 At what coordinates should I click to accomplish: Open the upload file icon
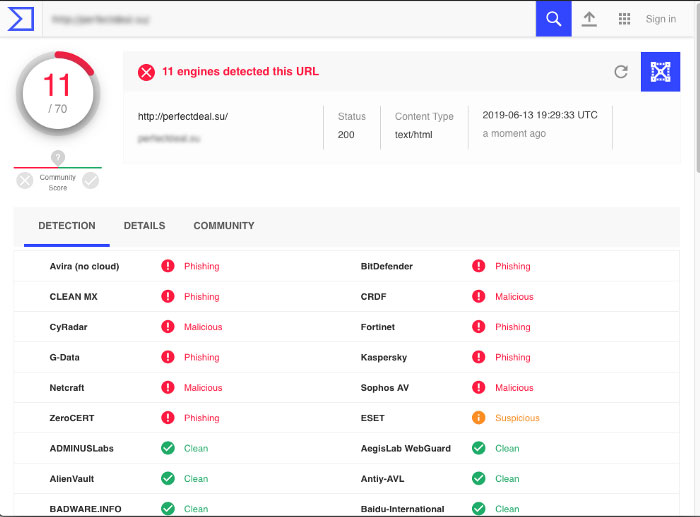point(589,19)
